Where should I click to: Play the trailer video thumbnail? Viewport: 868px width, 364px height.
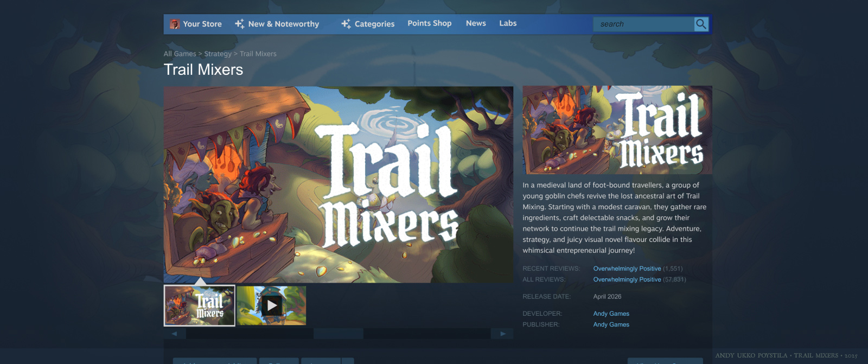click(x=272, y=305)
